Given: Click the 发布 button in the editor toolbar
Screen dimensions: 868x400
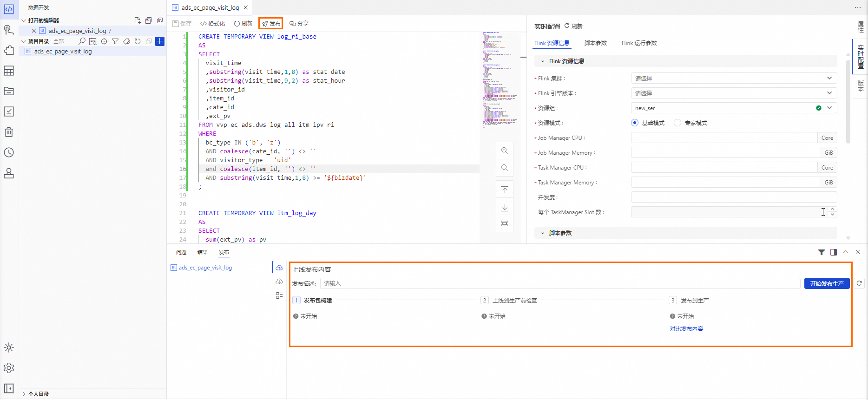Looking at the screenshot, I should [271, 23].
